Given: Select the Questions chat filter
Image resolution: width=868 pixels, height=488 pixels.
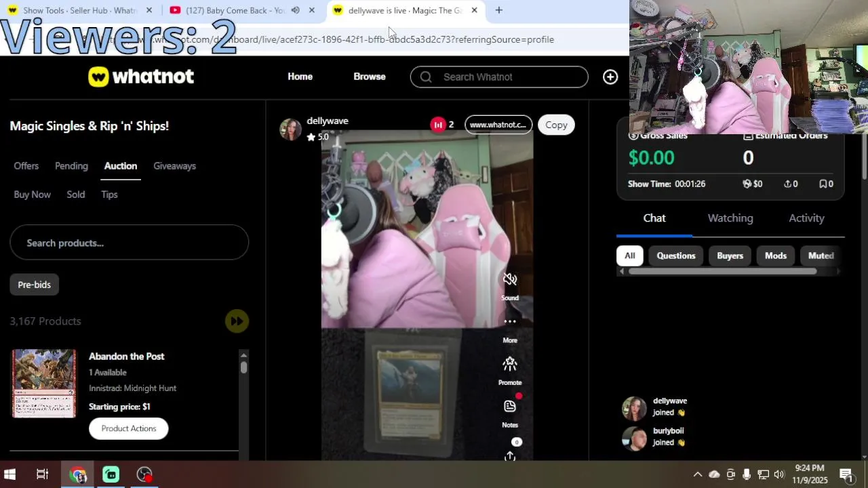Looking at the screenshot, I should [x=676, y=256].
